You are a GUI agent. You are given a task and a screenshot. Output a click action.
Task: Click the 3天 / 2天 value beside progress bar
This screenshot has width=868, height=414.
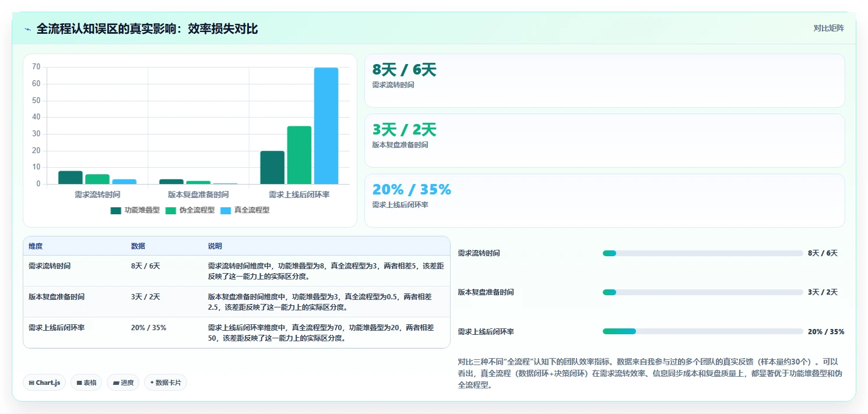point(823,292)
